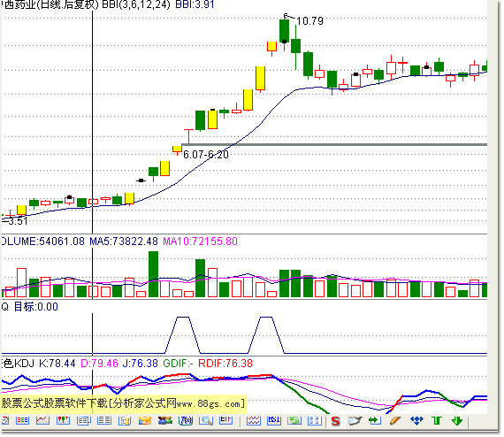This screenshot has height=437, width=504.
Task: Click the green GDIF:- label
Action: [178, 364]
